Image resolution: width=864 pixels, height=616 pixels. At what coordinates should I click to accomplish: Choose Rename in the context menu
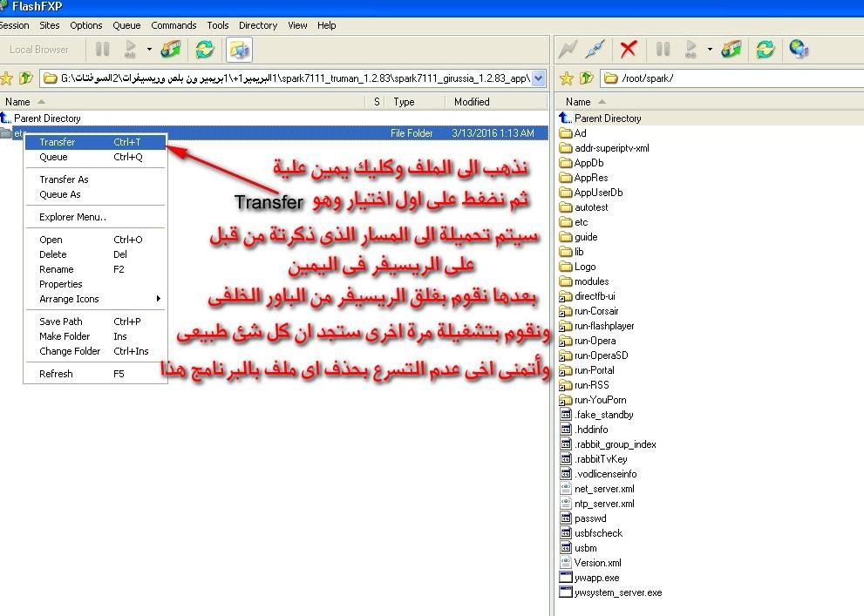point(95,269)
